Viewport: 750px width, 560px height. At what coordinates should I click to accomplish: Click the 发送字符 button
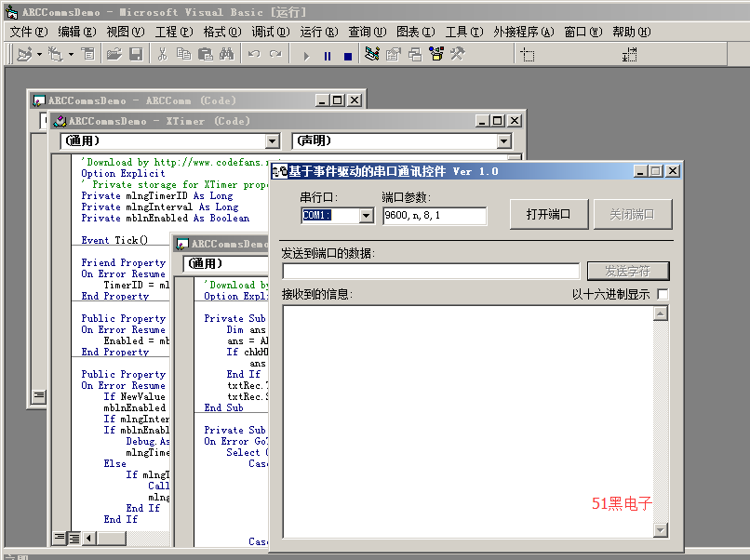[x=627, y=271]
